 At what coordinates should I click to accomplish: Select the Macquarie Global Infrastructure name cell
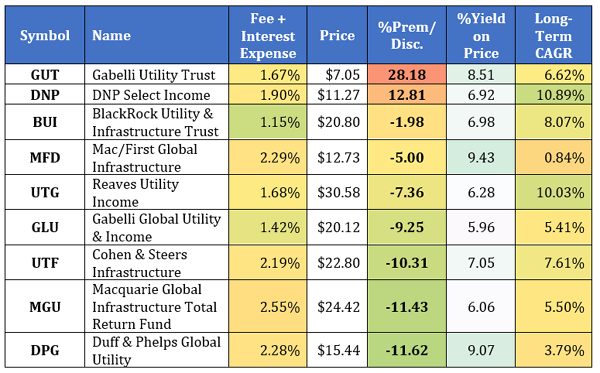157,306
